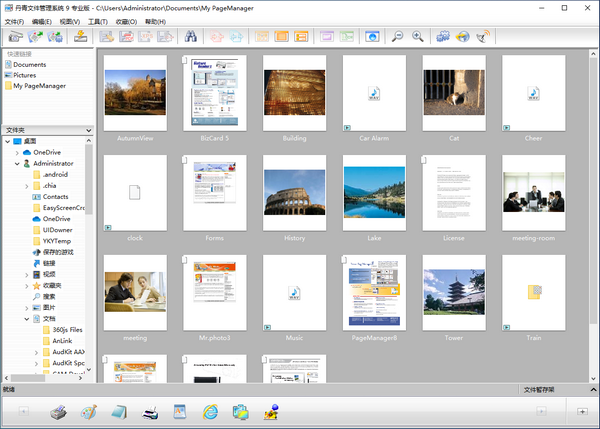Click the blue globe window toolbar icon

tap(372, 37)
